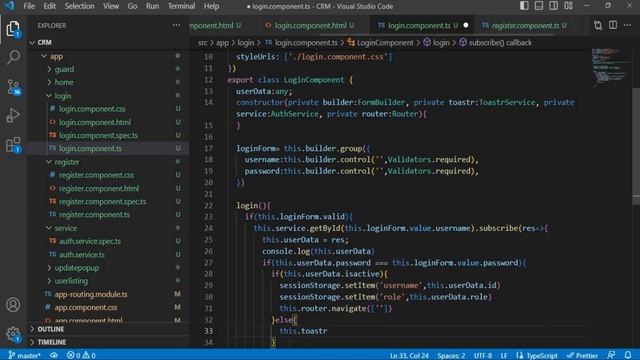
Task: Open the Selection menu
Action: (79, 6)
